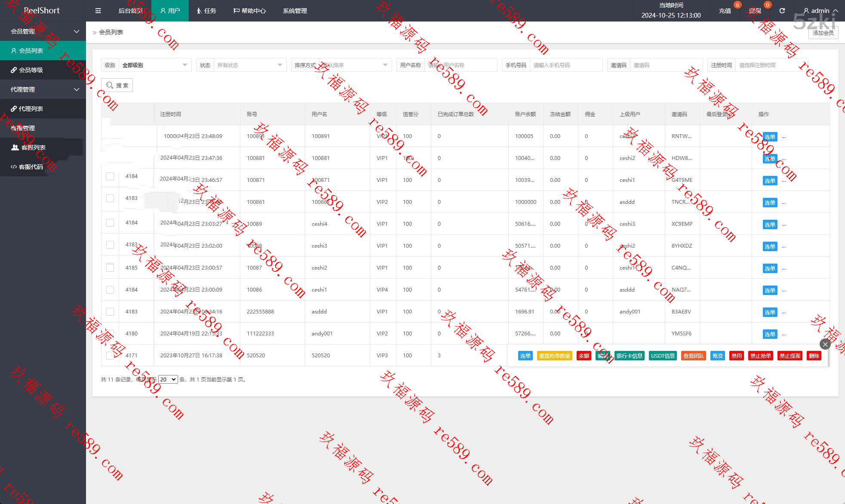Change records per page dropdown
Image resolution: width=845 pixels, height=504 pixels.
168,379
